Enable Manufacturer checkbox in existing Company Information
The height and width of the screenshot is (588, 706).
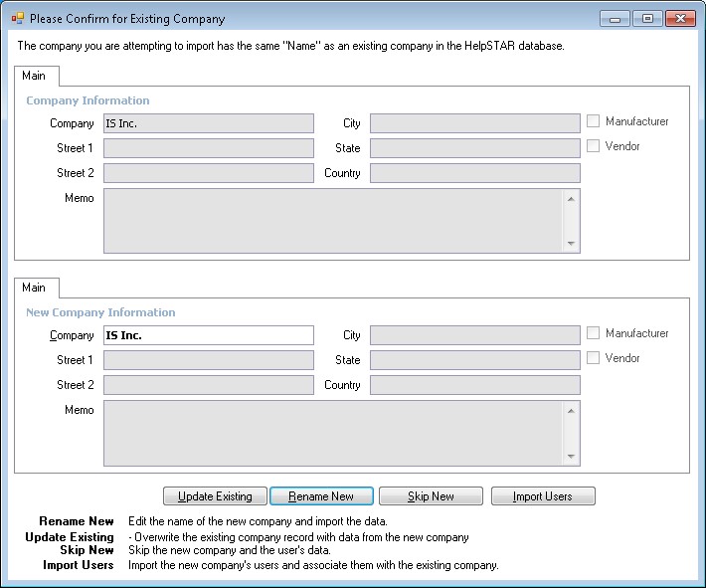click(x=594, y=121)
